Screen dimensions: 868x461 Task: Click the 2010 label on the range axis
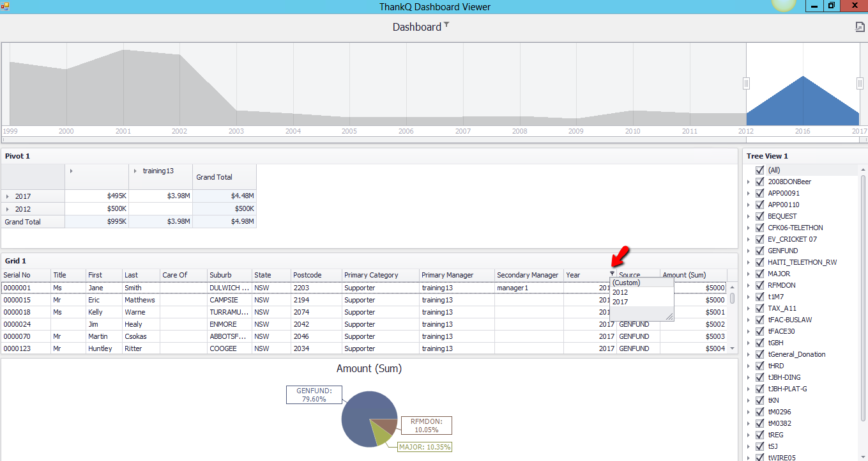tap(632, 131)
